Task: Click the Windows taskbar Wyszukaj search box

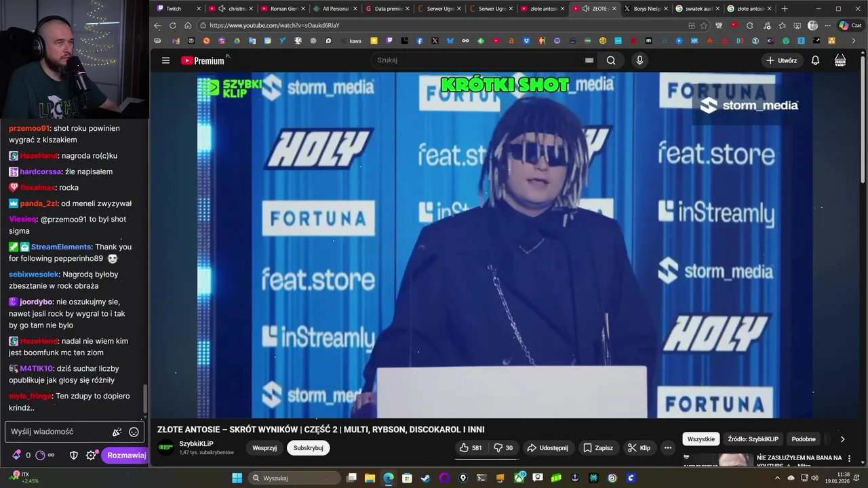Action: [294, 478]
